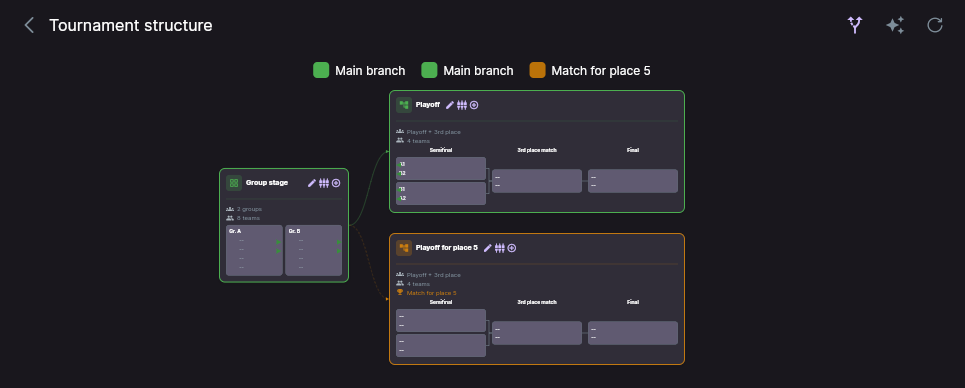Click the orange Match for place 5 legend swatch
Viewport: 965px width, 388px height.
tap(537, 70)
